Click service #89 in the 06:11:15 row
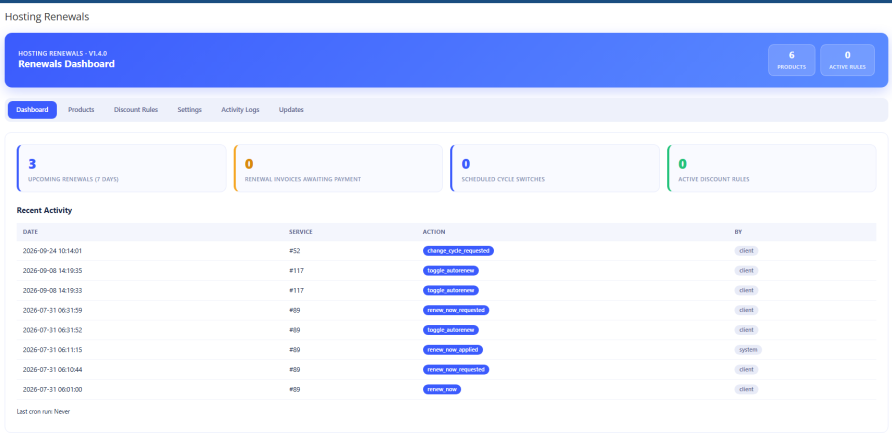Screen dimensions: 892x436 (x=295, y=349)
